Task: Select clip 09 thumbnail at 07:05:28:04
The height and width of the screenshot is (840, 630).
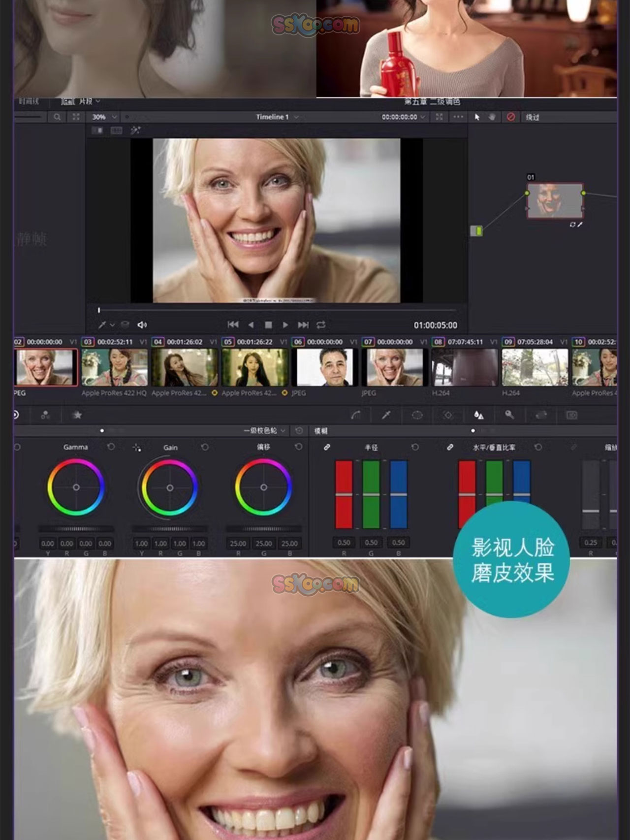Action: (x=535, y=367)
